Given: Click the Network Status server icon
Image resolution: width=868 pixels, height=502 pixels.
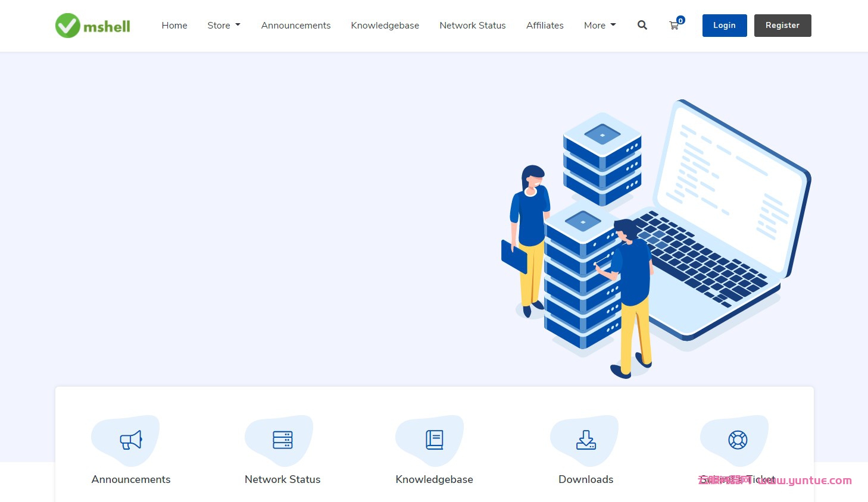Looking at the screenshot, I should click(282, 440).
